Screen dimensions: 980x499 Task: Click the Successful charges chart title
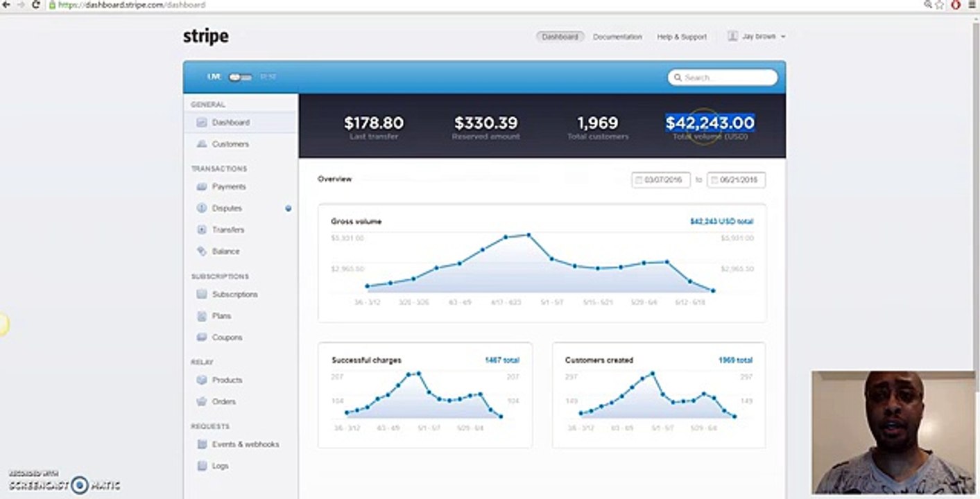coord(366,360)
